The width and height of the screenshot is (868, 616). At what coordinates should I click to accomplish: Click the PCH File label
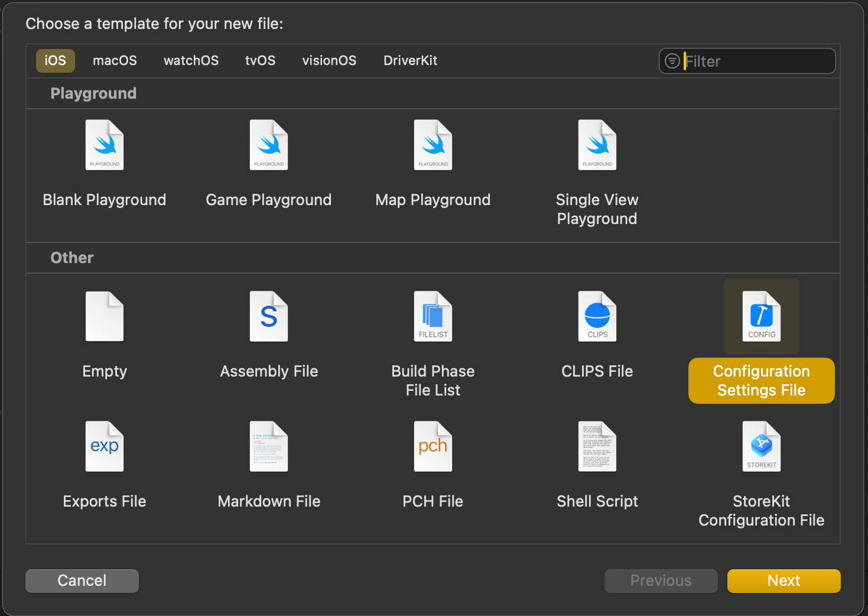433,501
